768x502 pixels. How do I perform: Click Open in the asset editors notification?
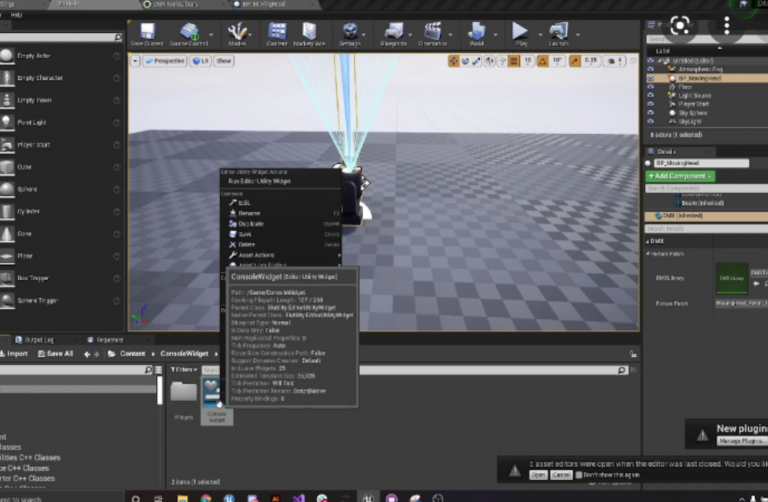pyautogui.click(x=538, y=475)
